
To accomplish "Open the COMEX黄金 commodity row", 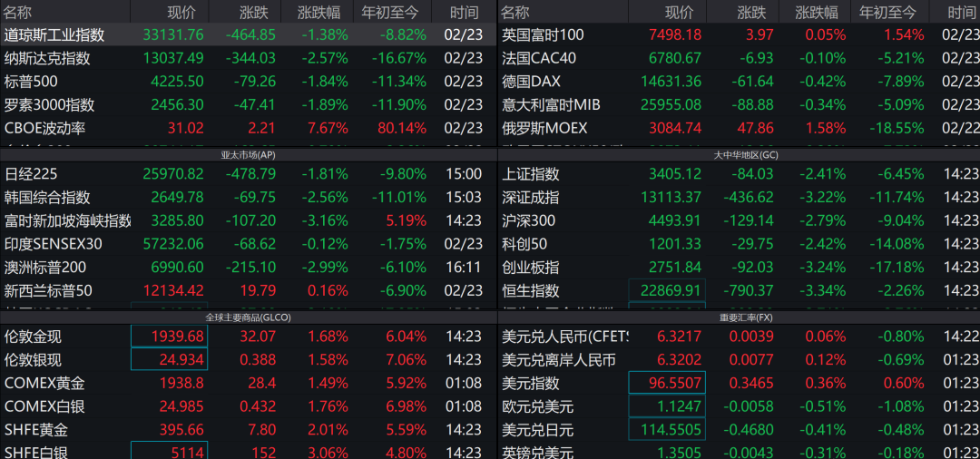I will click(x=44, y=384).
